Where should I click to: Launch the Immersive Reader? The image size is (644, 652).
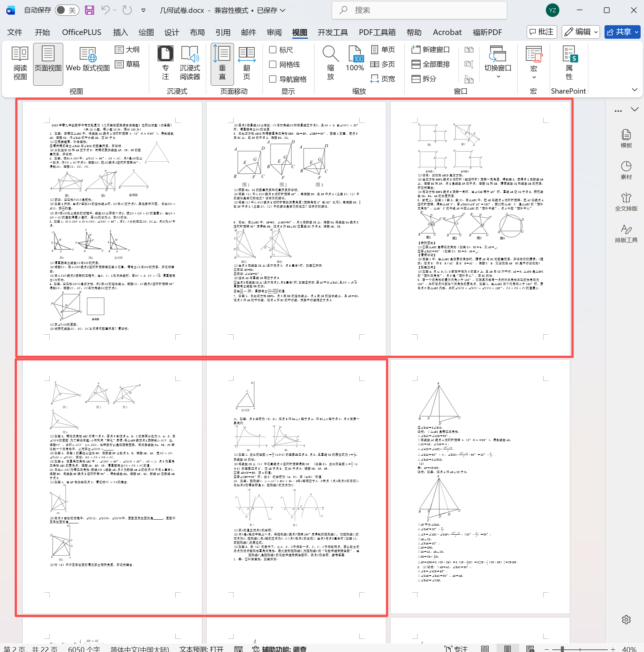(190, 63)
